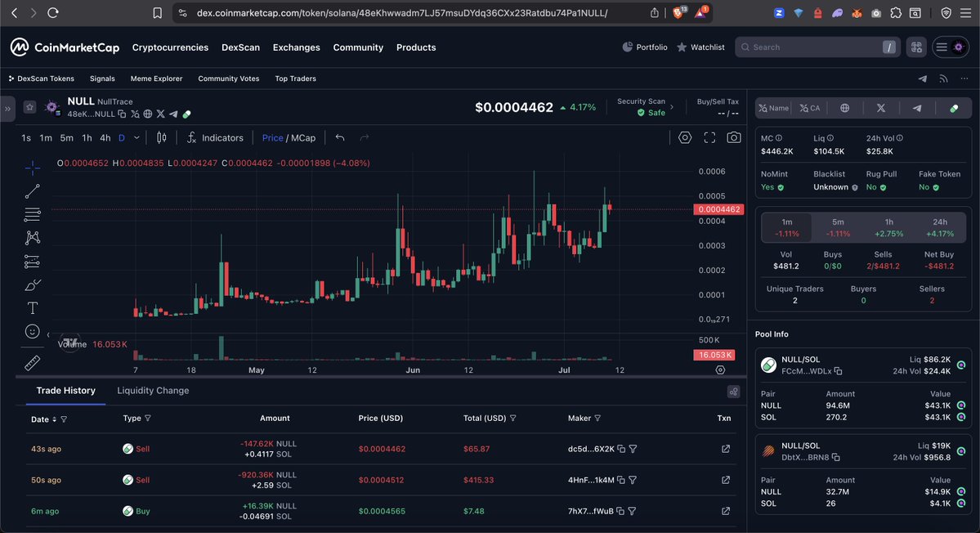Open the Date column filter

(64, 419)
